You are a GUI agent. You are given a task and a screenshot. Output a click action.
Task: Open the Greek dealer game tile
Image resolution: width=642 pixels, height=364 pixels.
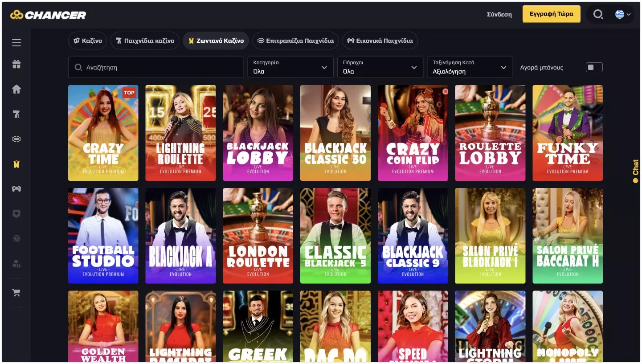[x=258, y=326]
